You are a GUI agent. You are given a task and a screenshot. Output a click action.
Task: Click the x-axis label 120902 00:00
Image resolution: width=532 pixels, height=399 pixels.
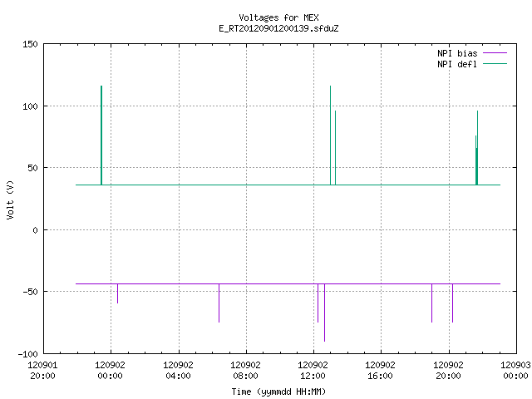point(111,370)
